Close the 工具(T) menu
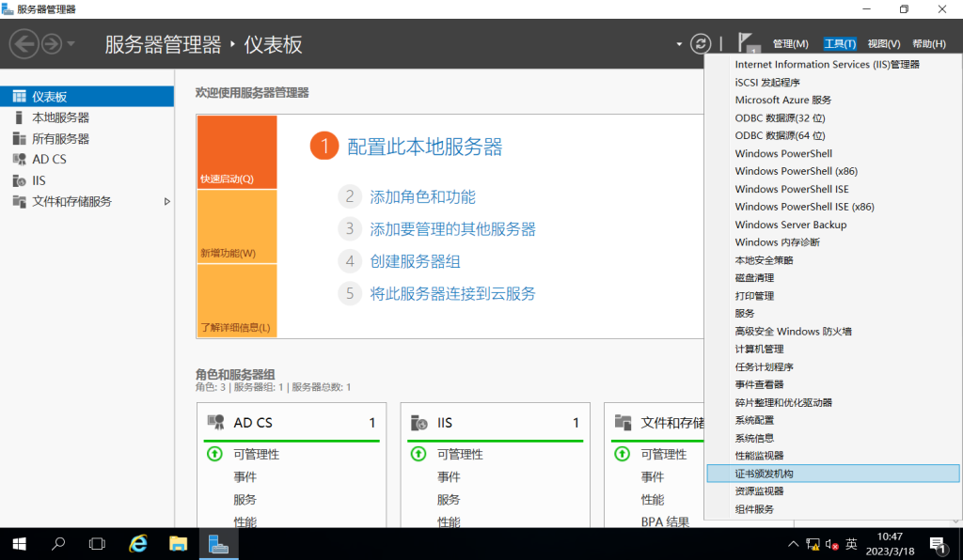Screen dimensions: 963x560 tap(840, 43)
